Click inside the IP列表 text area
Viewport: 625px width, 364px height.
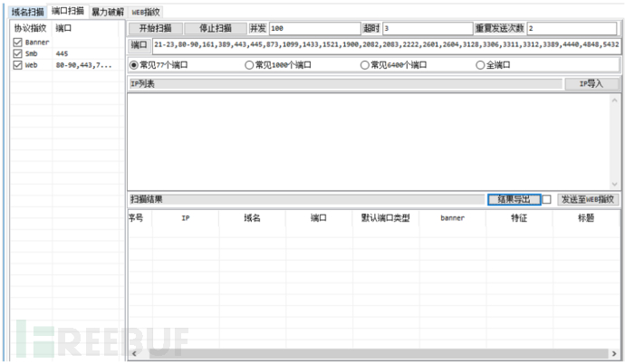(x=369, y=141)
